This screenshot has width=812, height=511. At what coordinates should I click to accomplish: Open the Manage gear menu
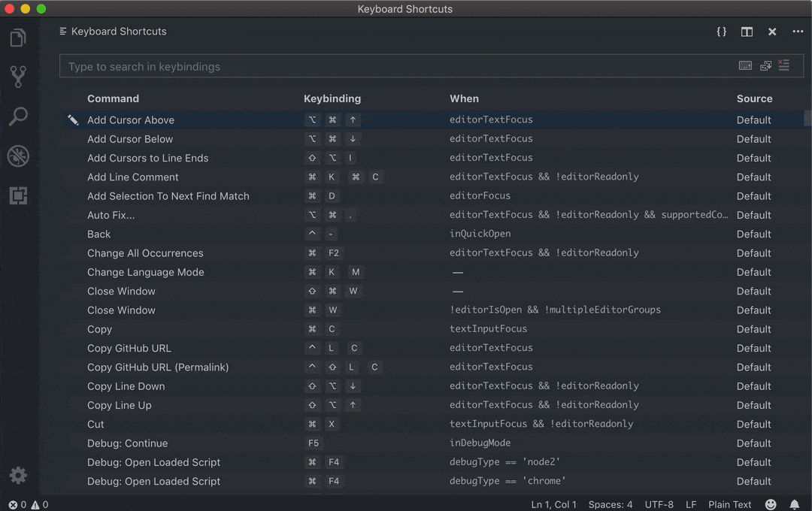pos(18,475)
